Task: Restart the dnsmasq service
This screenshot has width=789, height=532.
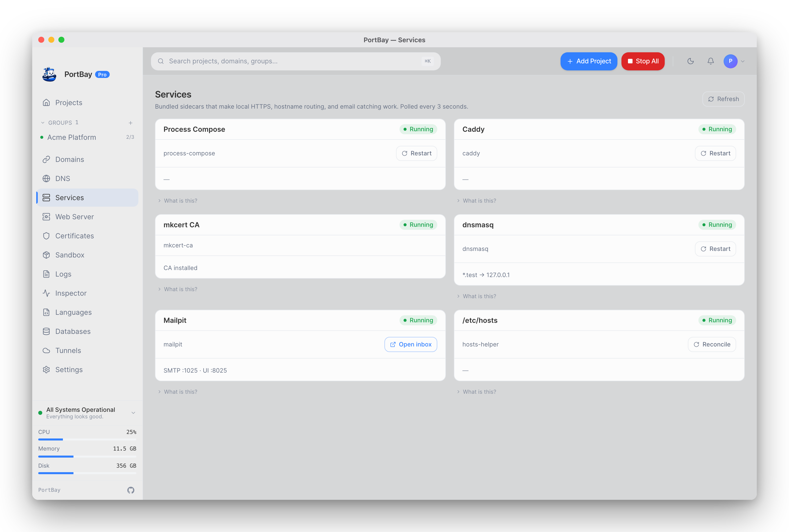Action: 715,249
